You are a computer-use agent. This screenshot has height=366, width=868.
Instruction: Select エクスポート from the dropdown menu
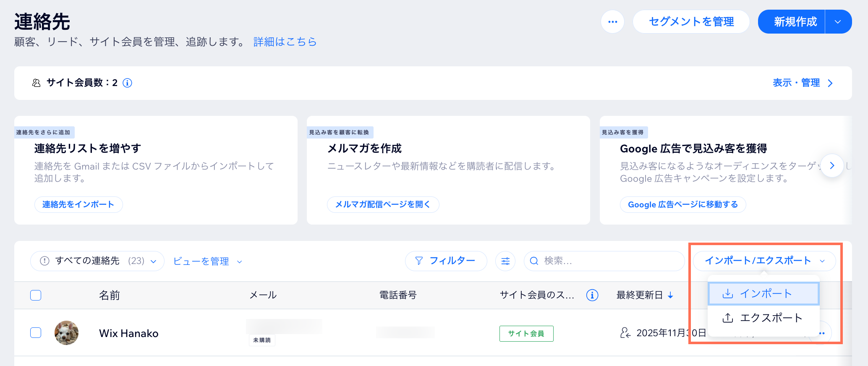pyautogui.click(x=763, y=318)
